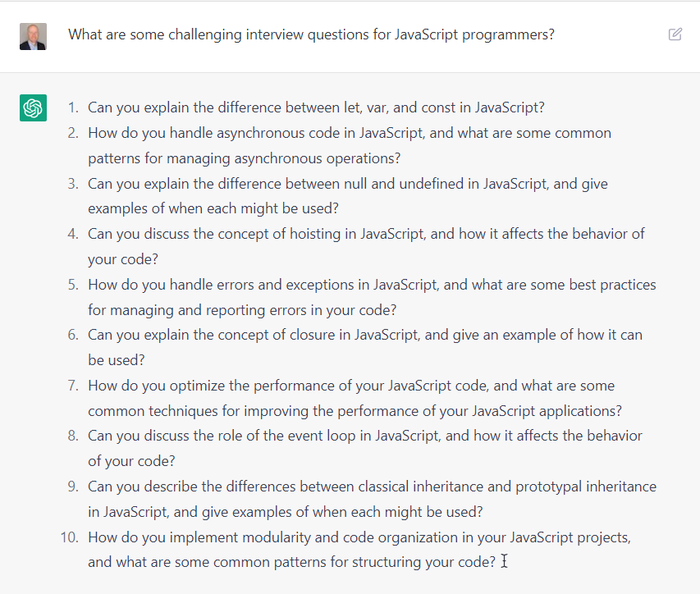Image resolution: width=700 pixels, height=594 pixels.
Task: Click the user prompt about JavaScript interview questions
Action: [311, 34]
